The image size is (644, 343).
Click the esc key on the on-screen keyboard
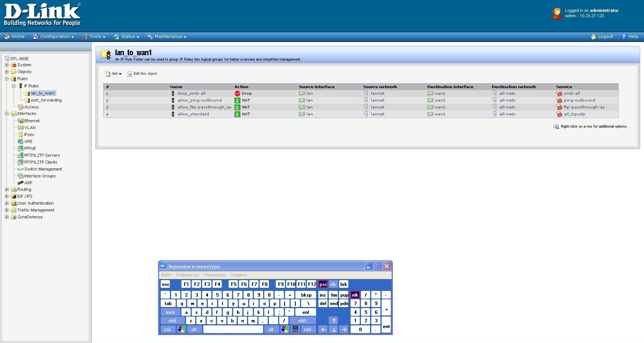(166, 284)
